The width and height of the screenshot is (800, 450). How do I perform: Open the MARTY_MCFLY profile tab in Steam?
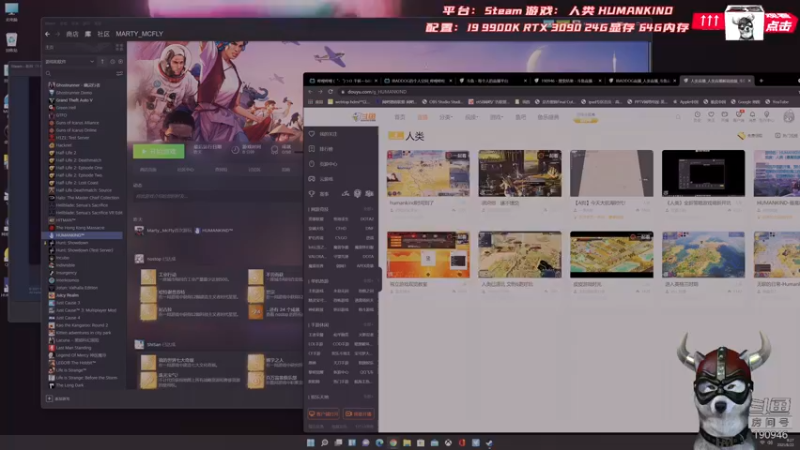tap(139, 34)
